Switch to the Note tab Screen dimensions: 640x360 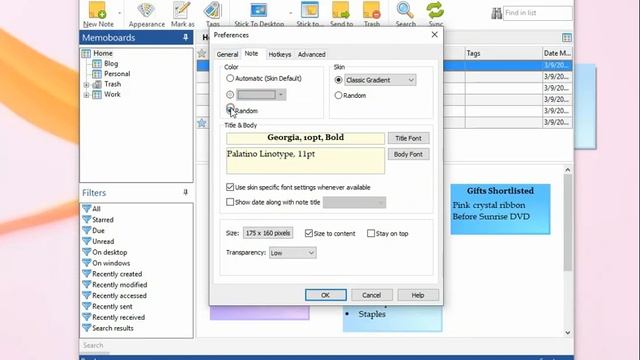click(x=251, y=53)
